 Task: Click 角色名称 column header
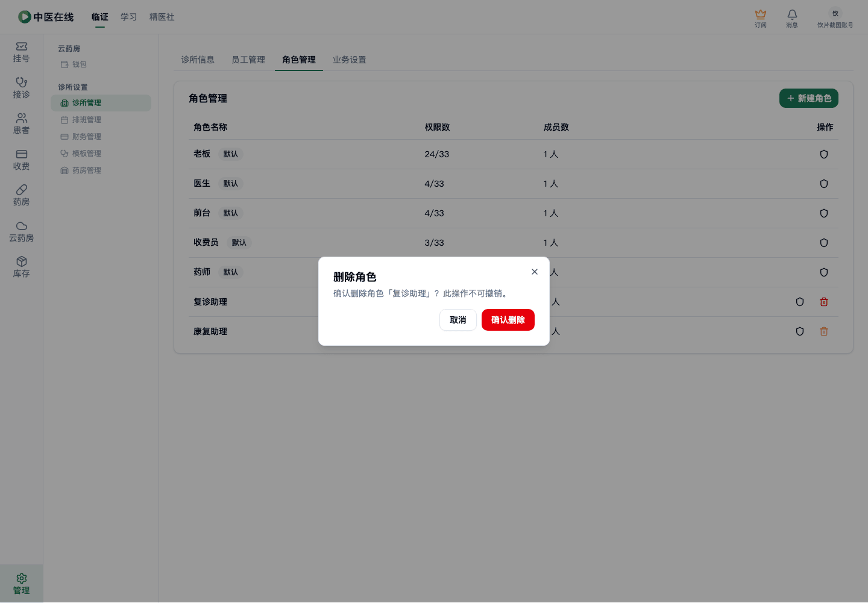[210, 127]
